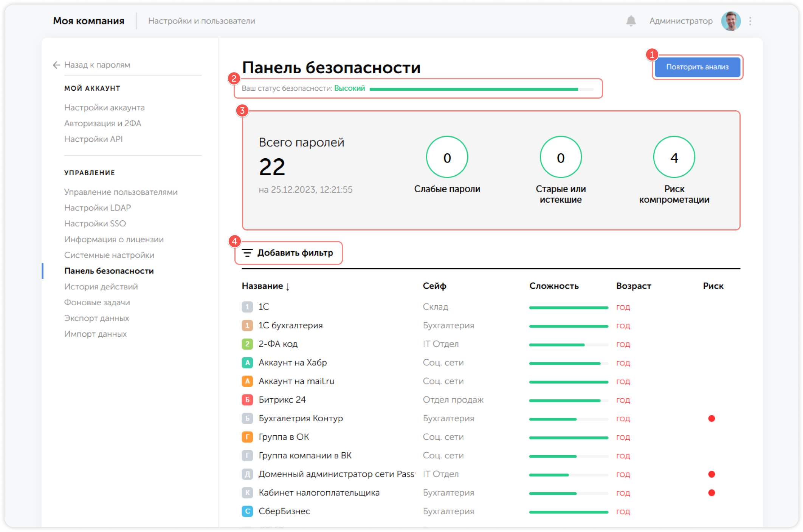Click the back arrow beside Назад к паролям
This screenshot has height=532, width=803.
point(56,65)
